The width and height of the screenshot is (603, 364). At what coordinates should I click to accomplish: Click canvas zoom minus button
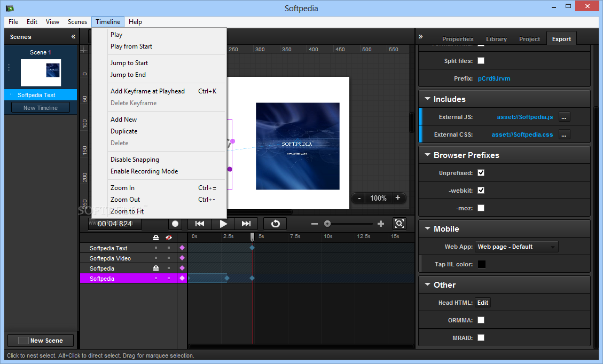pos(359,199)
